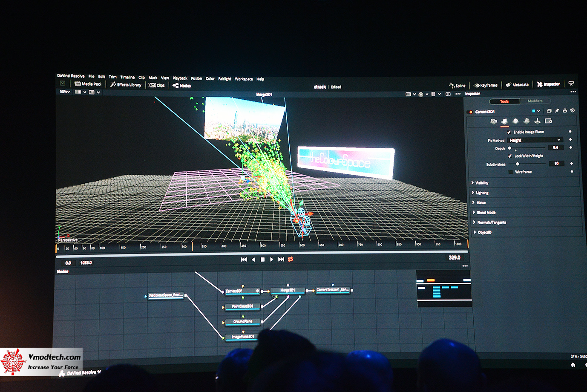Select the Image tab in Camera3D1 controls
587x392 pixels.
pos(504,121)
